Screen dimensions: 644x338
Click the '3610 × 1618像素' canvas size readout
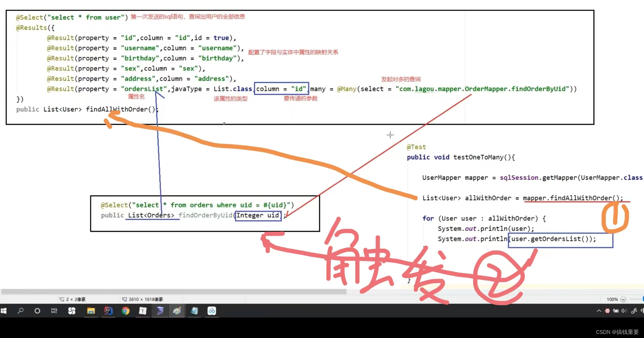click(x=146, y=300)
